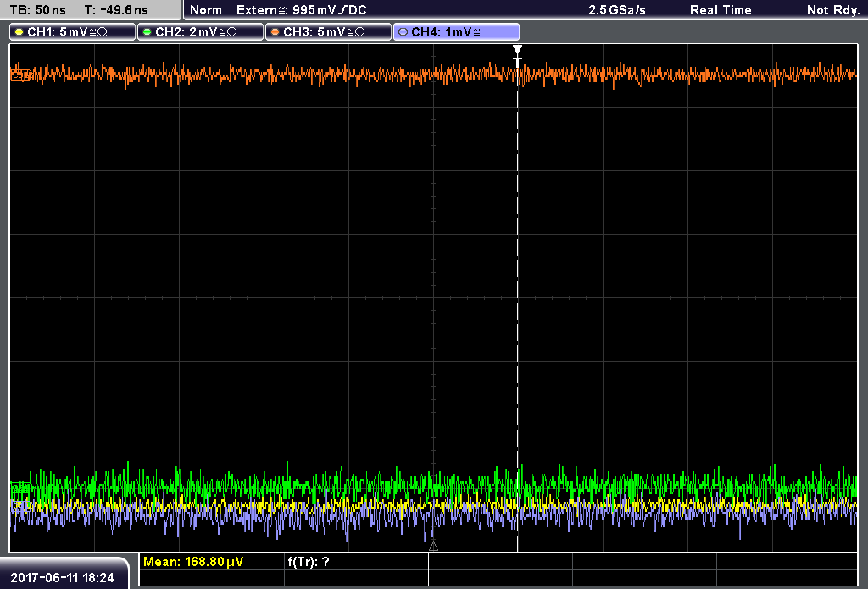Select the CH2 2 mV channel tab
868x589 pixels.
point(200,32)
